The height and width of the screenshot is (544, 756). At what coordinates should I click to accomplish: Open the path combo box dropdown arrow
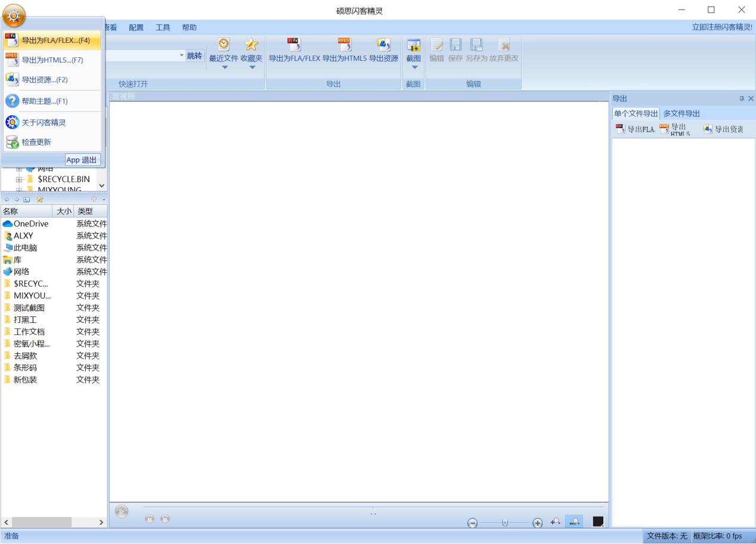pyautogui.click(x=182, y=55)
